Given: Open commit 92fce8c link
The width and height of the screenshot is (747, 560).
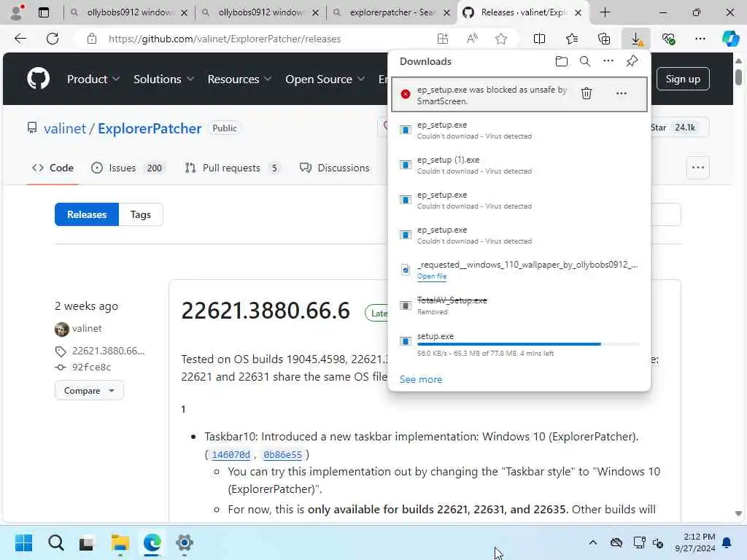Looking at the screenshot, I should [x=91, y=367].
